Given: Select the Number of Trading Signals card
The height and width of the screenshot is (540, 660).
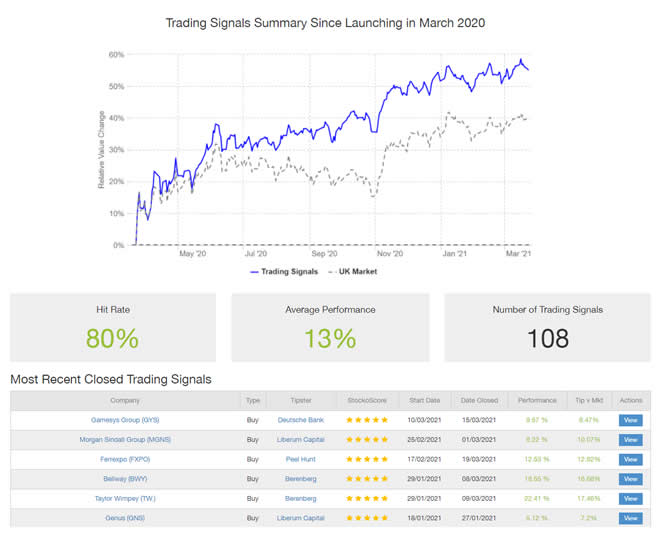Looking at the screenshot, I should tap(547, 327).
